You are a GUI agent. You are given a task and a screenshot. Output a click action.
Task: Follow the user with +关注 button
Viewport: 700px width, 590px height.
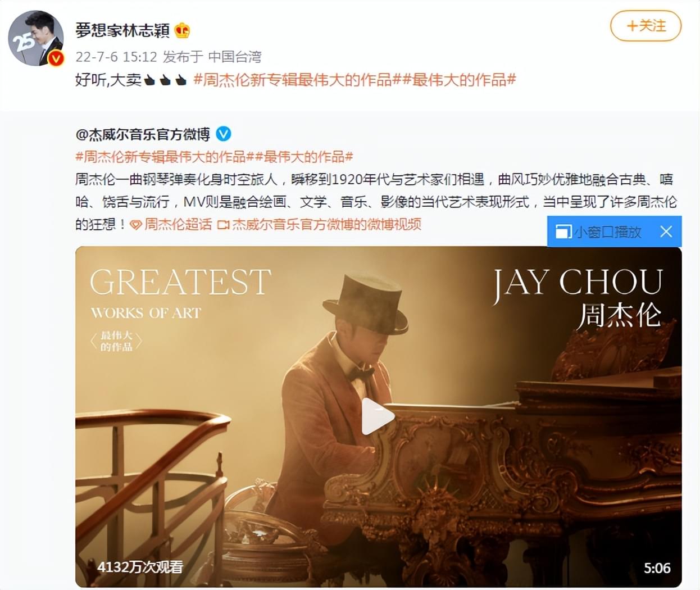pyautogui.click(x=646, y=26)
